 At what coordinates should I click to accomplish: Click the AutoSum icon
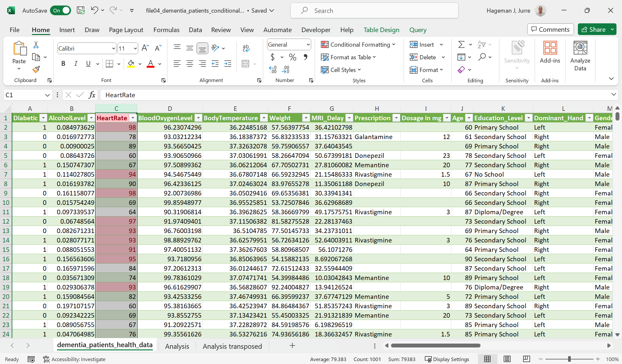point(462,44)
